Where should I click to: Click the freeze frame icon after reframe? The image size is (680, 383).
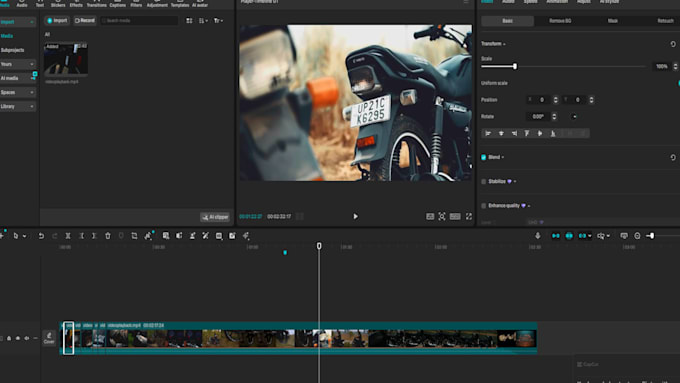coord(166,236)
